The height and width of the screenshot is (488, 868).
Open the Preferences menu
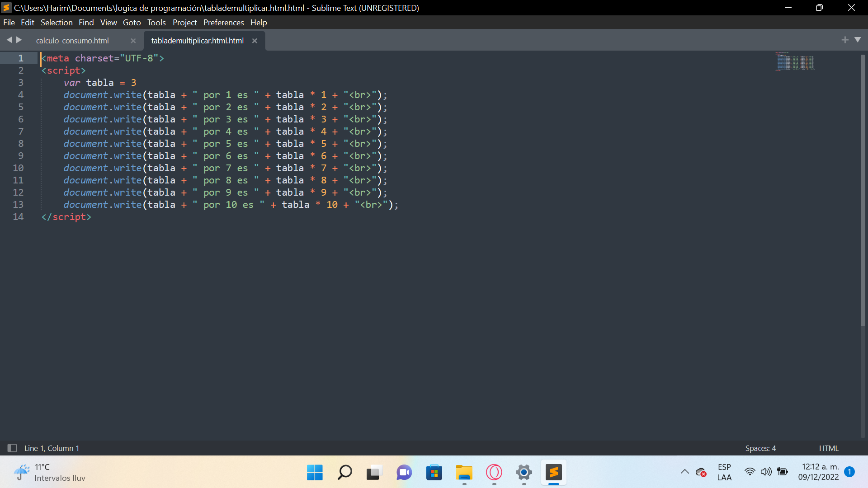click(x=223, y=22)
